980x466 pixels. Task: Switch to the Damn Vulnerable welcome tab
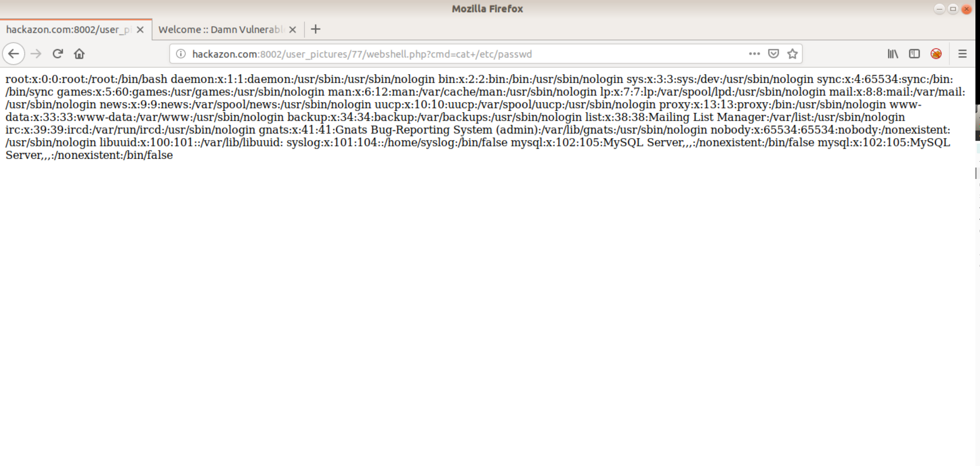point(221,29)
